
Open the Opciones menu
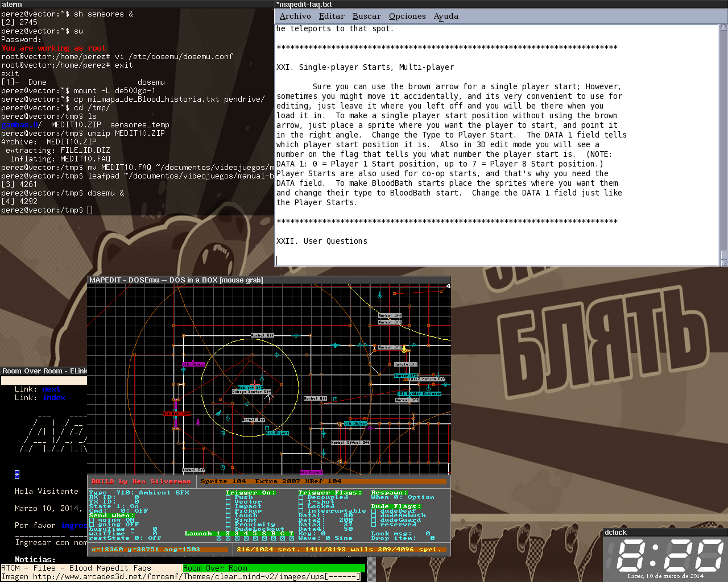407,16
